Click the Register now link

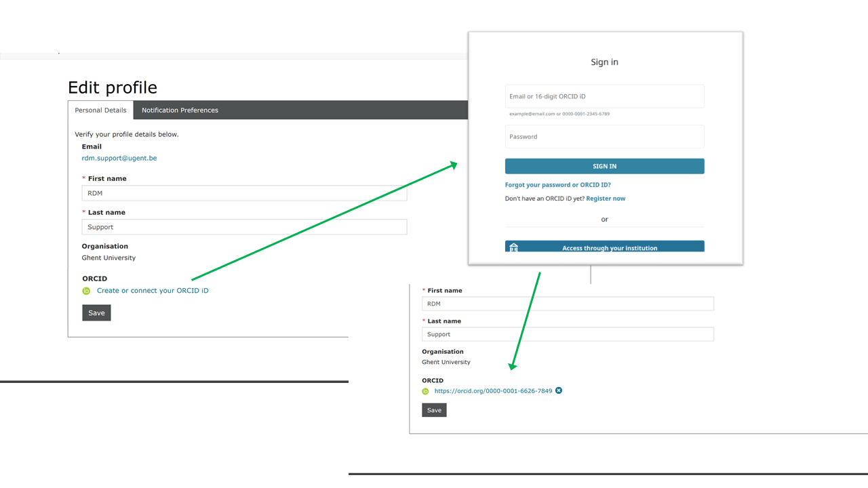(x=606, y=199)
